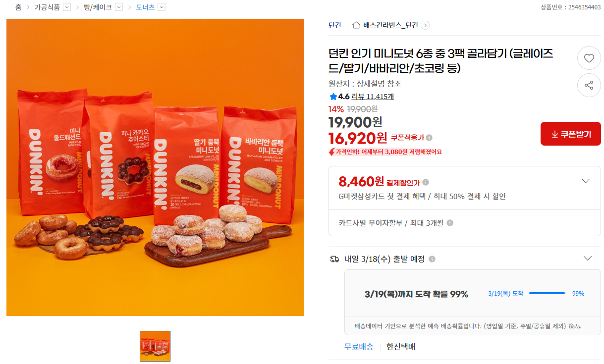The width and height of the screenshot is (604, 364).
Task: Click the 던킨 brand link
Action: [335, 25]
